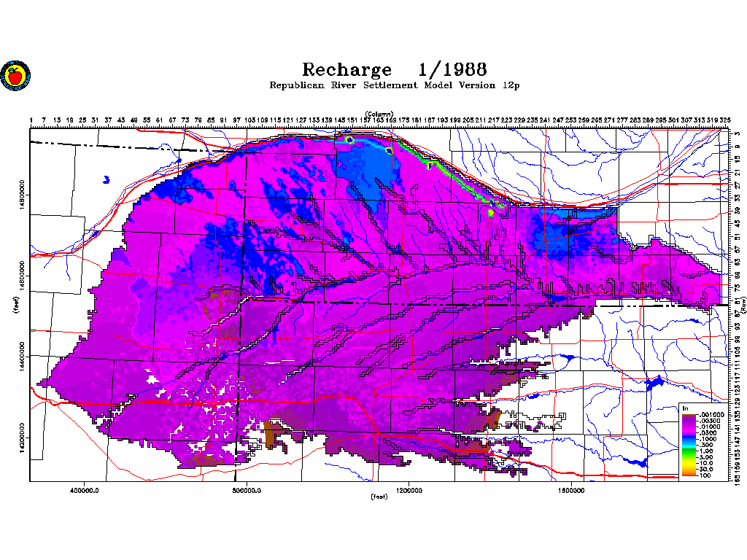Image resolution: width=747 pixels, height=560 pixels.
Task: Click the y-axis value 14600000
Action: [23, 276]
